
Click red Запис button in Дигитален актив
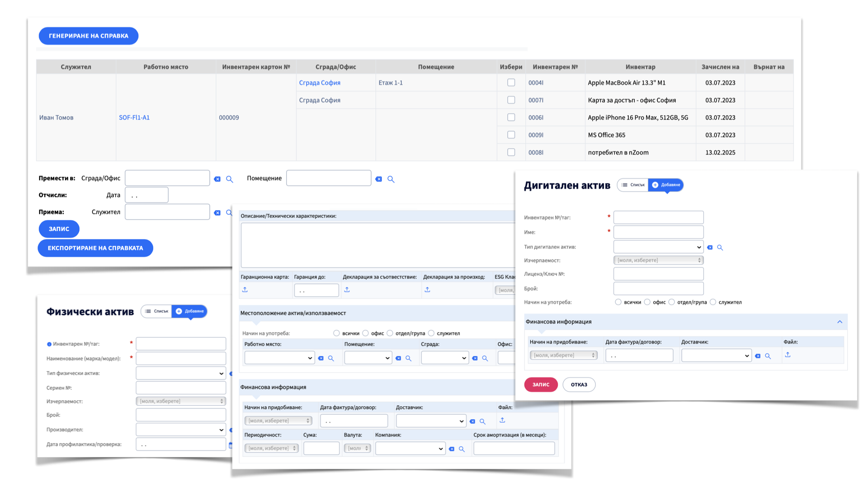(541, 385)
